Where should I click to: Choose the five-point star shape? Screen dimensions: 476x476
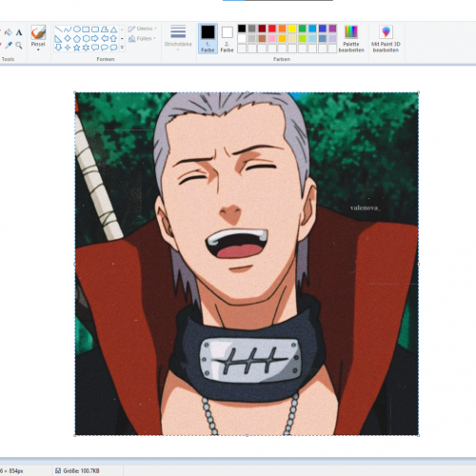pyautogui.click(x=77, y=48)
